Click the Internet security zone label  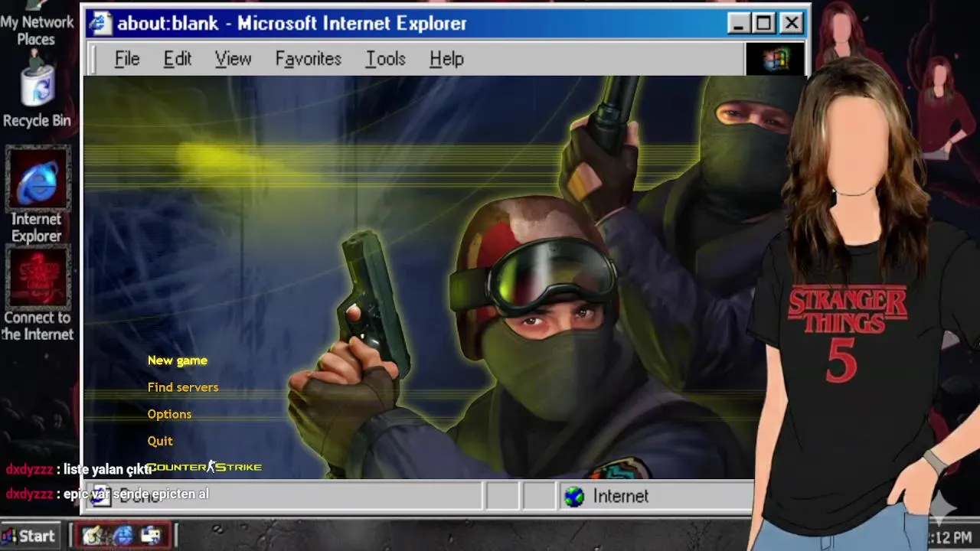tap(620, 497)
